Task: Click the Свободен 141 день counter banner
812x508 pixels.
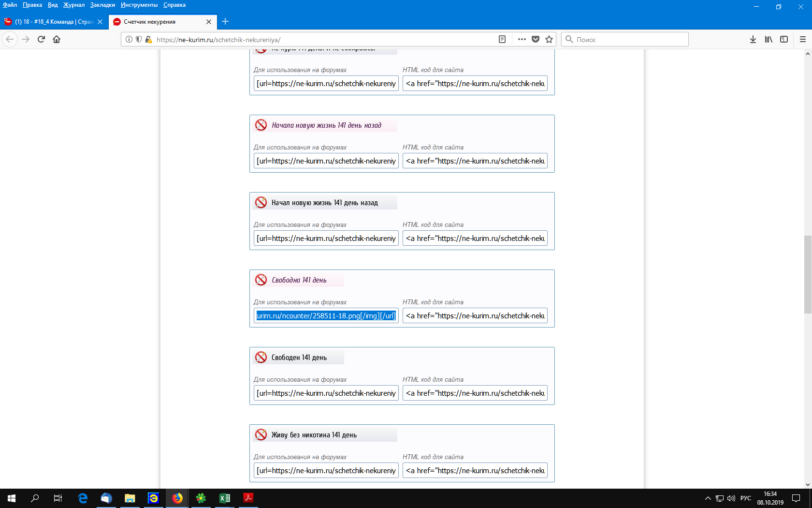Action: coord(298,358)
